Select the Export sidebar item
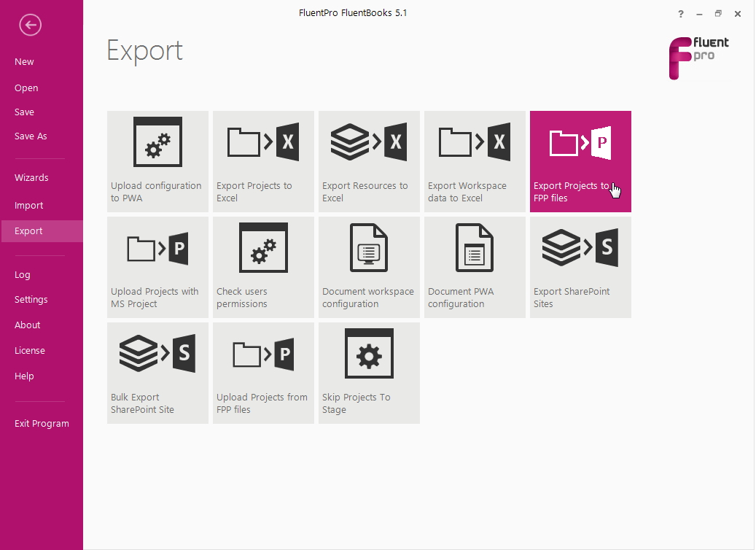The width and height of the screenshot is (756, 550). point(42,231)
